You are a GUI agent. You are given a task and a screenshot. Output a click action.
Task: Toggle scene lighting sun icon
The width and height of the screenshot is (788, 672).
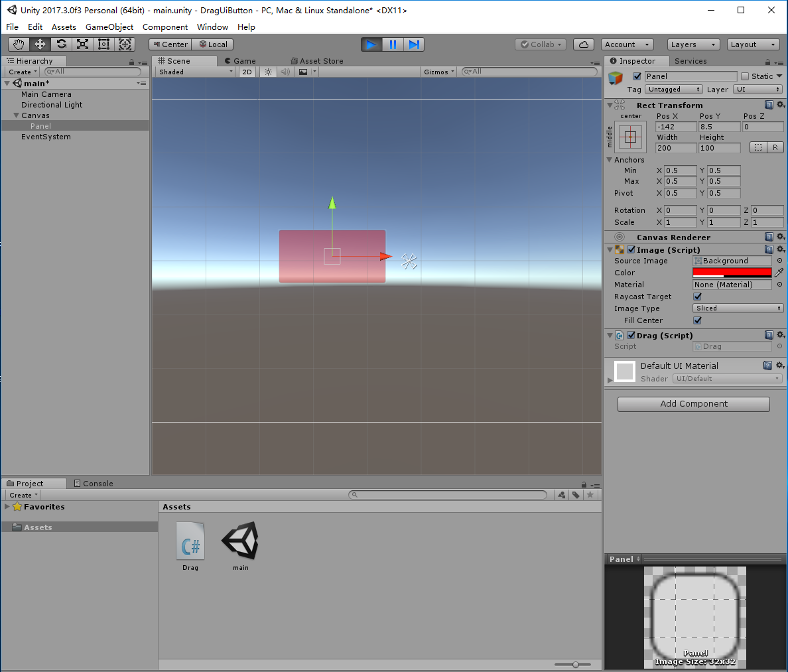point(269,72)
